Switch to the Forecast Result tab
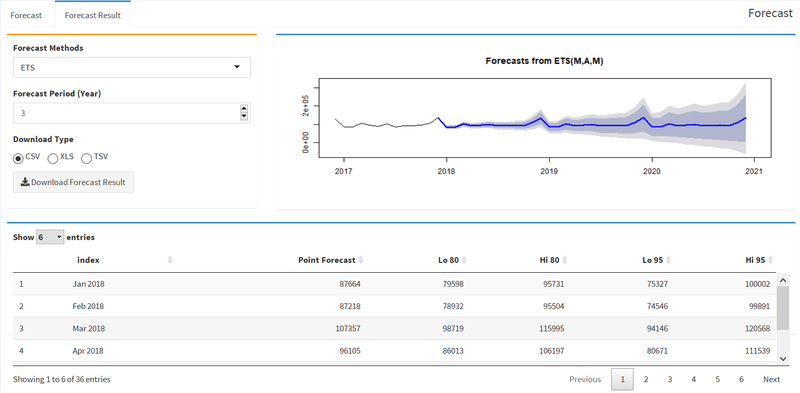800x393 pixels. pyautogui.click(x=92, y=15)
